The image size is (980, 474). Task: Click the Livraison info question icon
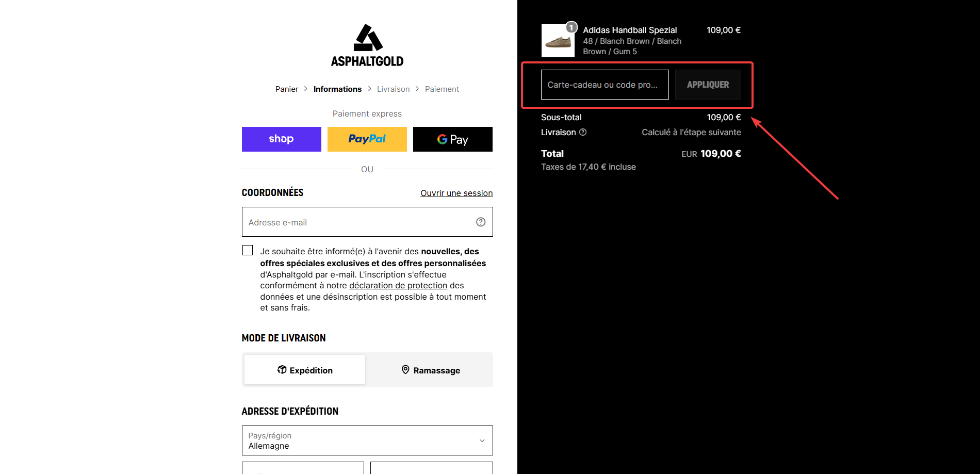point(583,132)
